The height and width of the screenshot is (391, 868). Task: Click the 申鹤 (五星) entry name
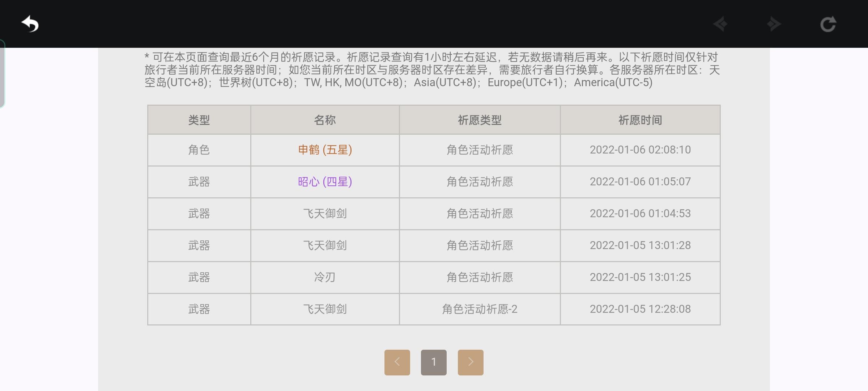click(x=325, y=150)
